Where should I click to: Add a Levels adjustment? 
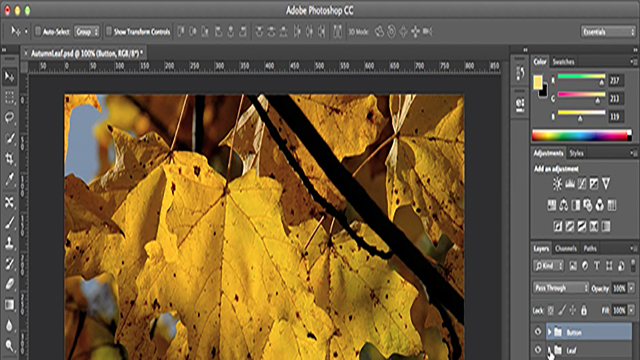pyautogui.click(x=570, y=184)
